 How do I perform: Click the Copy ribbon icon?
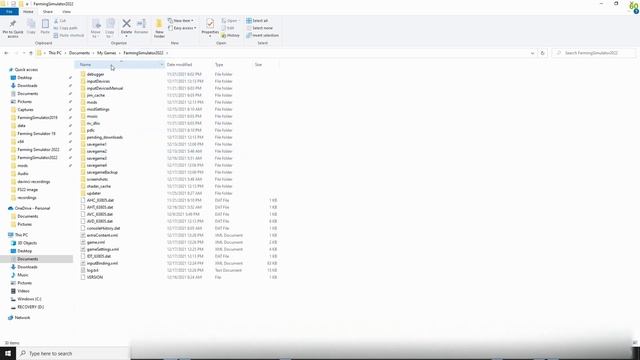(x=31, y=24)
